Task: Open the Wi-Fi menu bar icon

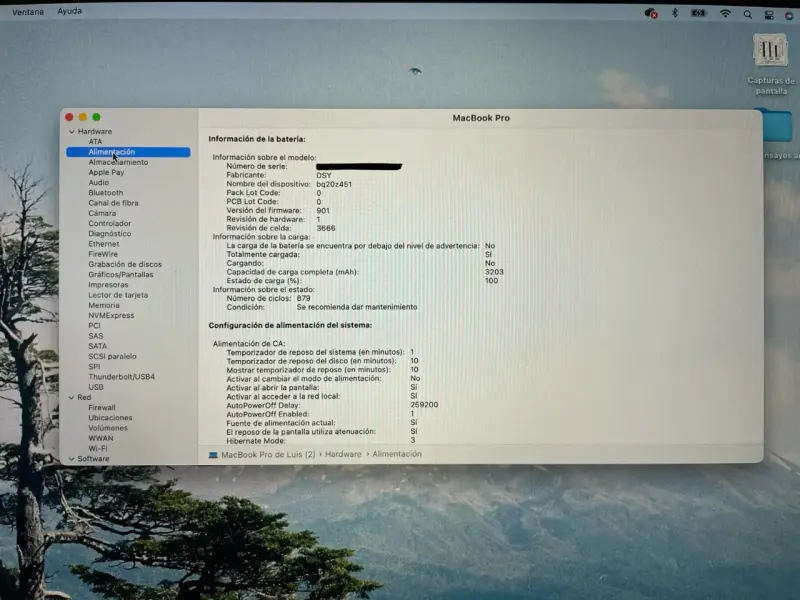Action: (725, 14)
